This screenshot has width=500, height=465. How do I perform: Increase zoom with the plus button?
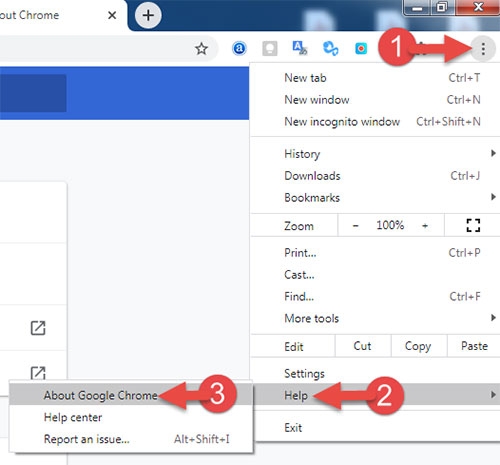[425, 226]
